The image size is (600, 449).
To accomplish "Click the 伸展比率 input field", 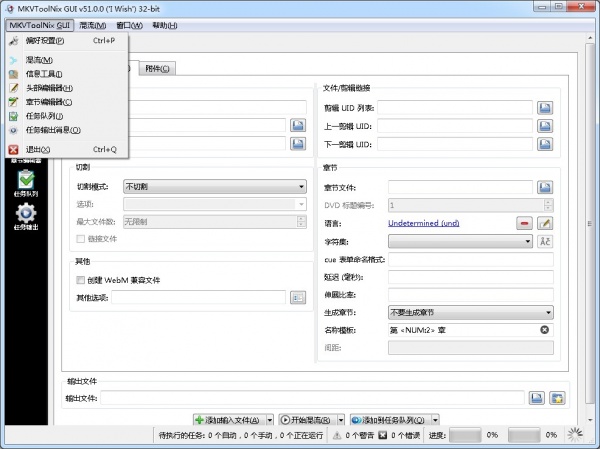I will (x=470, y=295).
